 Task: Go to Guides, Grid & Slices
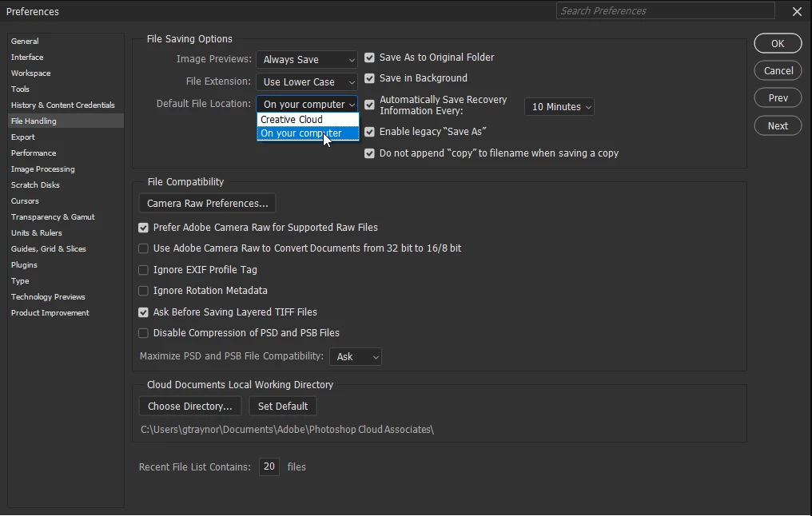point(49,249)
